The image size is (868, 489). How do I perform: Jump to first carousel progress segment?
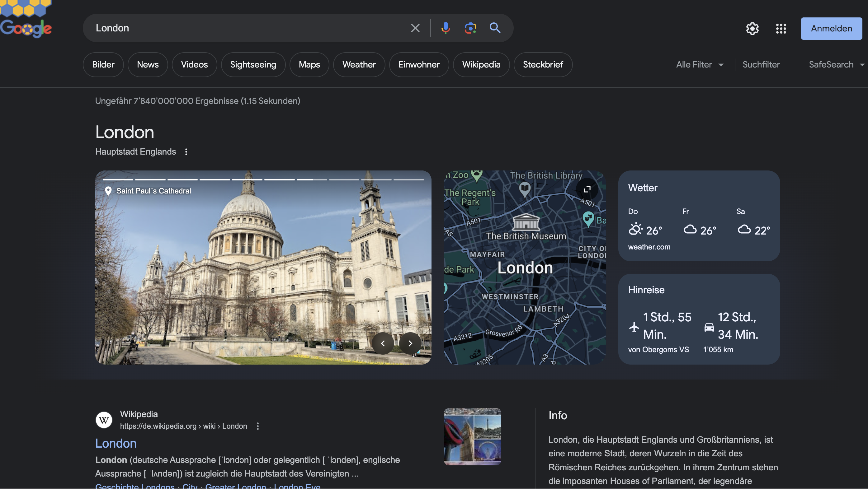(x=118, y=180)
